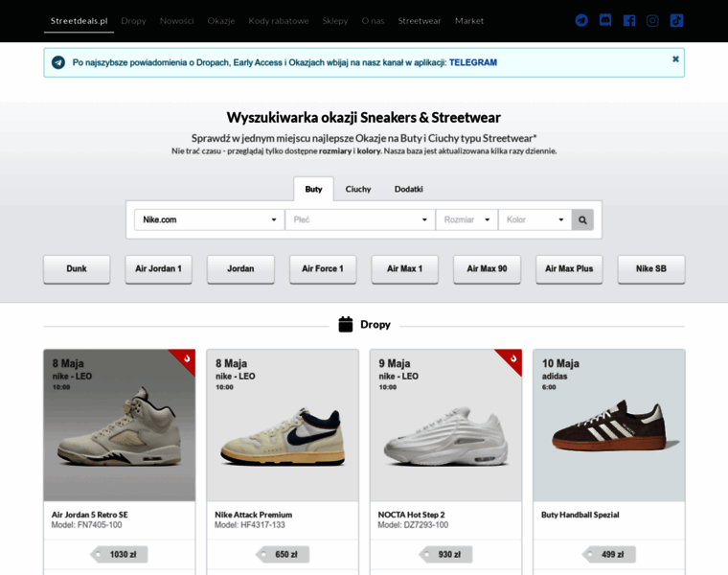The height and width of the screenshot is (575, 728).
Task: Click the Dropy section heading
Action: point(375,324)
